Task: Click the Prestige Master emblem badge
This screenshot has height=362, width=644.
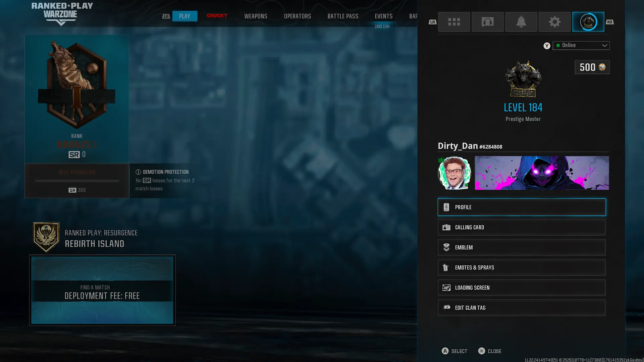Action: 523,79
